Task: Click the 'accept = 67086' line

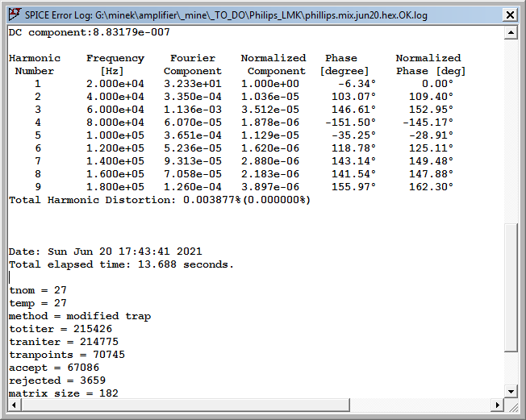Action: [x=54, y=368]
